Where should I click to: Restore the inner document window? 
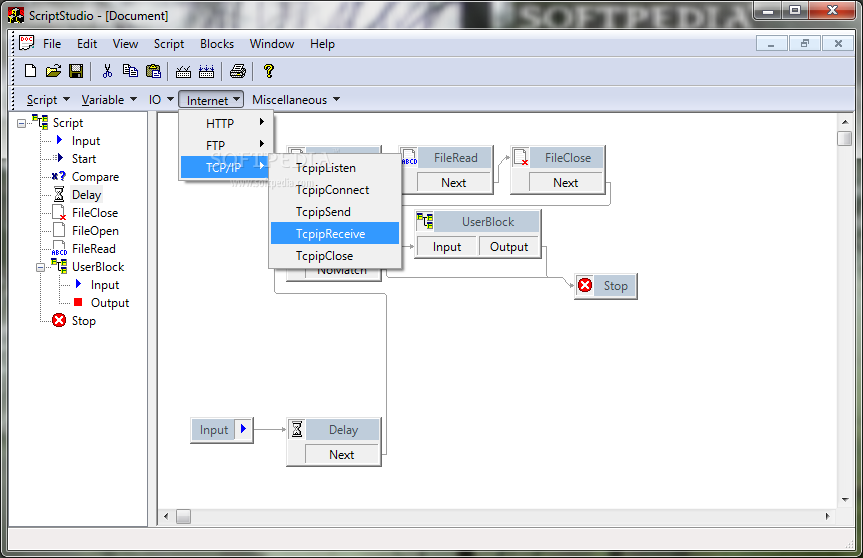[805, 43]
